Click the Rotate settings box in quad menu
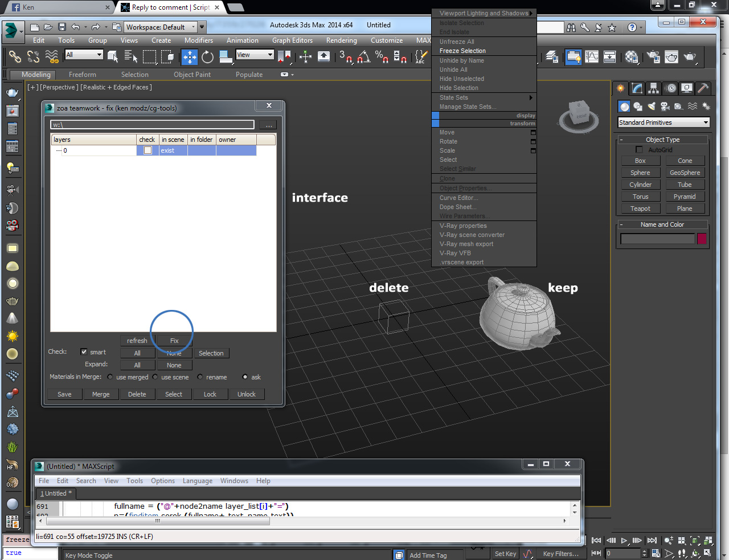 click(533, 141)
